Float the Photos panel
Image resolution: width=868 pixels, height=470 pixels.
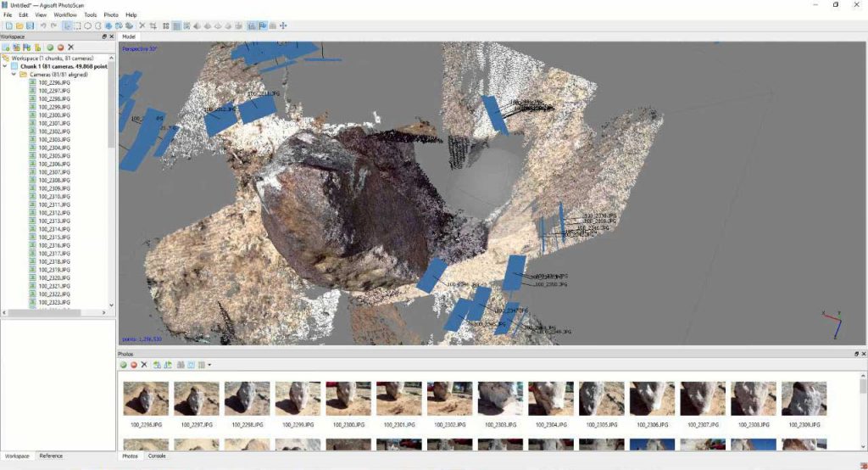coord(856,354)
